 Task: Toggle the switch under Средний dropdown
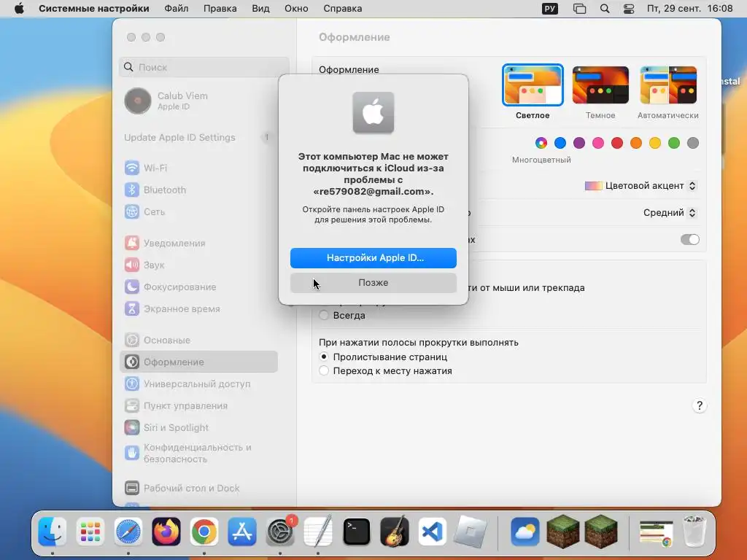click(690, 239)
